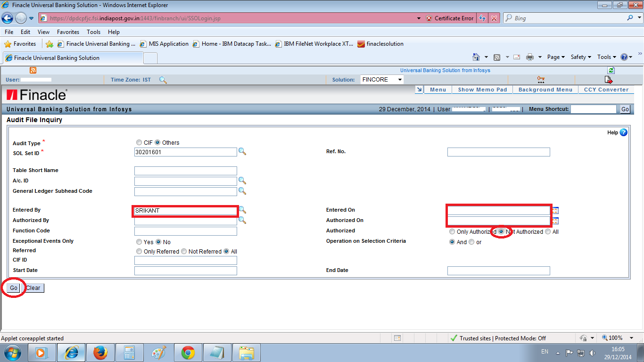The width and height of the screenshot is (644, 362).
Task: Select No for Exceptional Events Only
Action: (x=158, y=242)
